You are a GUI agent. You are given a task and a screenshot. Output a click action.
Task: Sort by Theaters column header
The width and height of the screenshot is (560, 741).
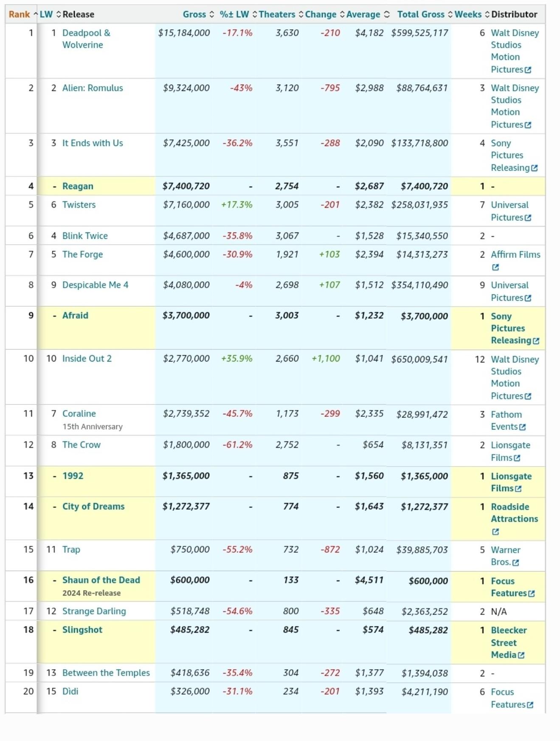(281, 14)
